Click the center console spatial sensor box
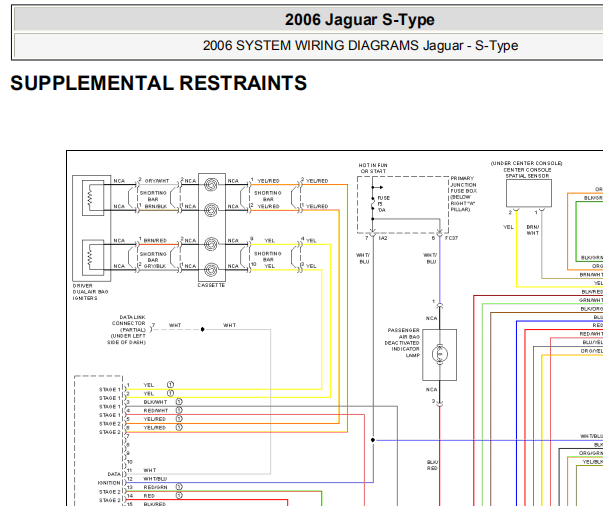This screenshot has width=603, height=506. coord(529,193)
